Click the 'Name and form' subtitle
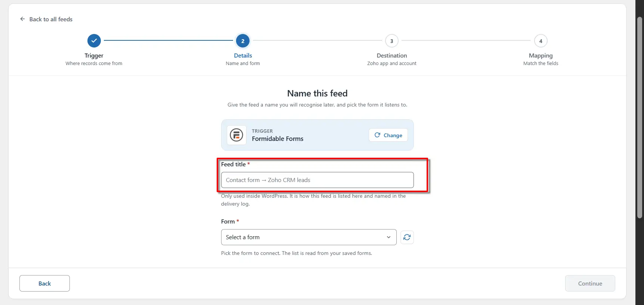 tap(243, 63)
